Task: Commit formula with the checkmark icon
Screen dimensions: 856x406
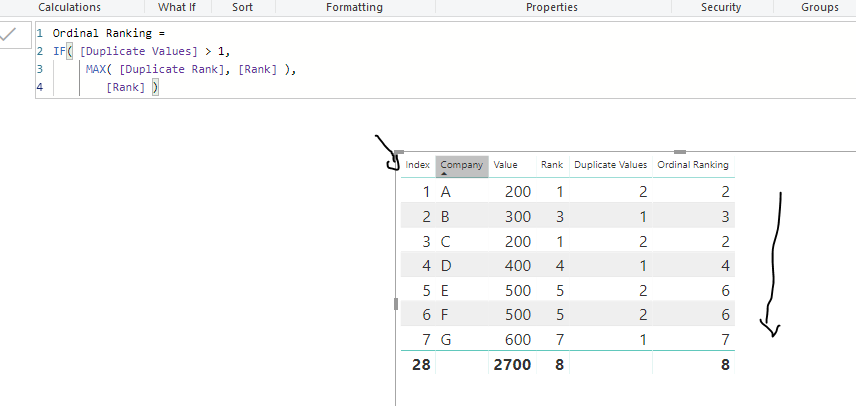Action: click(x=8, y=35)
